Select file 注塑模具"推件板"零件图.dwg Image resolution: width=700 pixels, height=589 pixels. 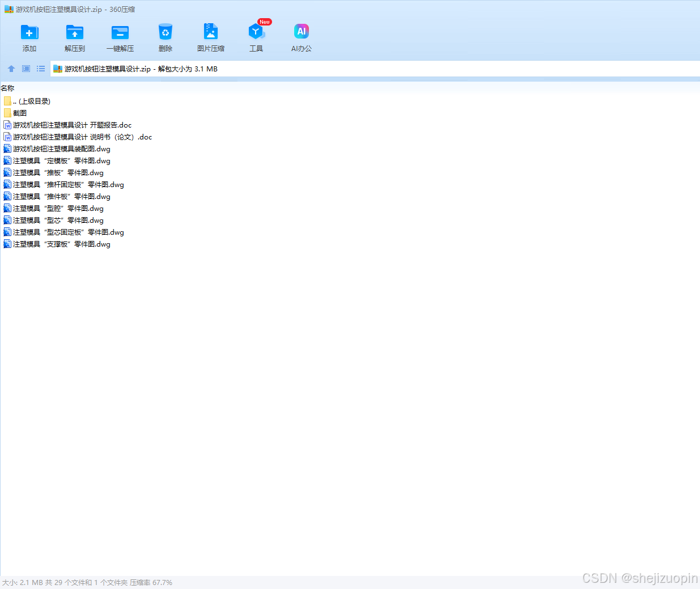click(62, 196)
